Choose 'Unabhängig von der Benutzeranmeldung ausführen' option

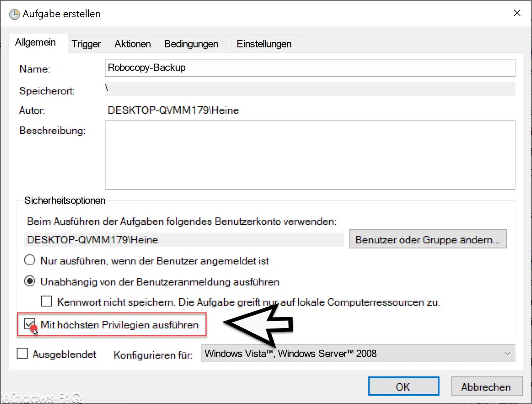click(30, 281)
